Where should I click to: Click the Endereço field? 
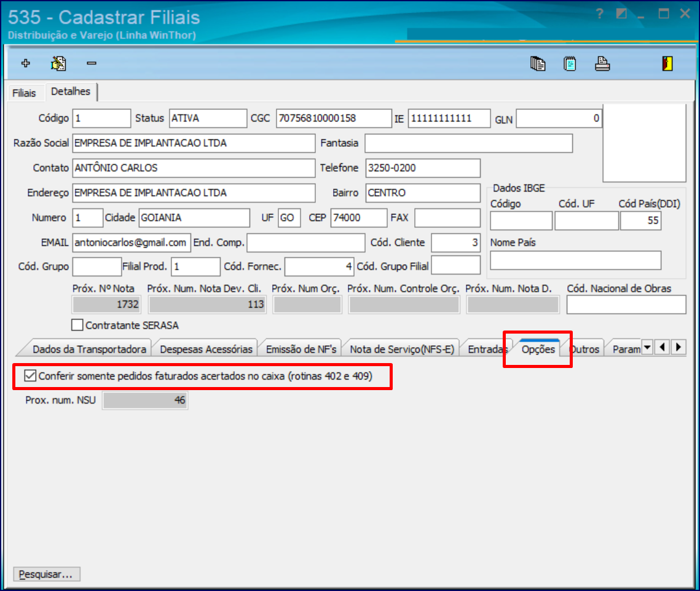(x=194, y=193)
